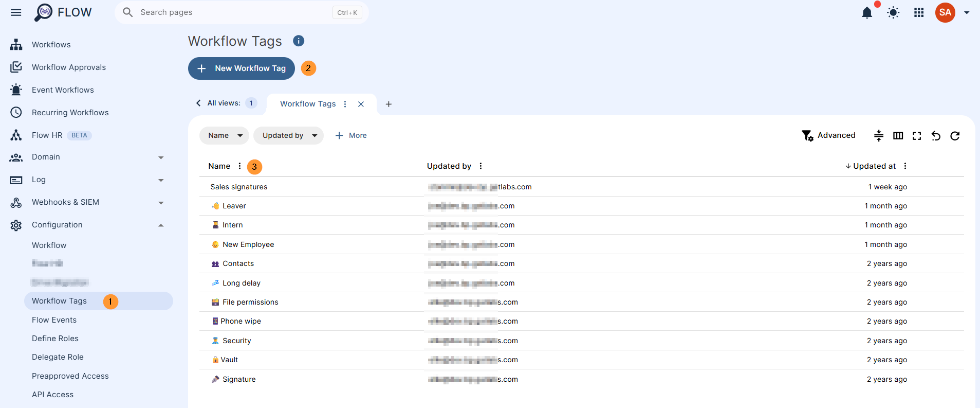Screen dimensions: 980x408
Task: Open the notifications bell
Action: pyautogui.click(x=867, y=13)
